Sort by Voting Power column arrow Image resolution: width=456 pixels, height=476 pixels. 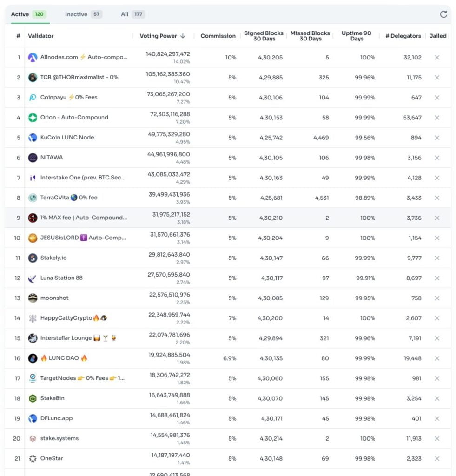coord(183,36)
